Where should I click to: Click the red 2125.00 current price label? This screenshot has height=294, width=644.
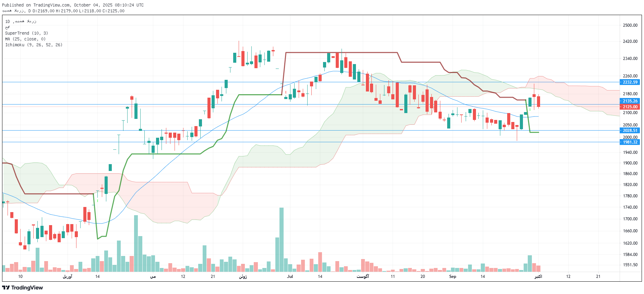coord(630,107)
